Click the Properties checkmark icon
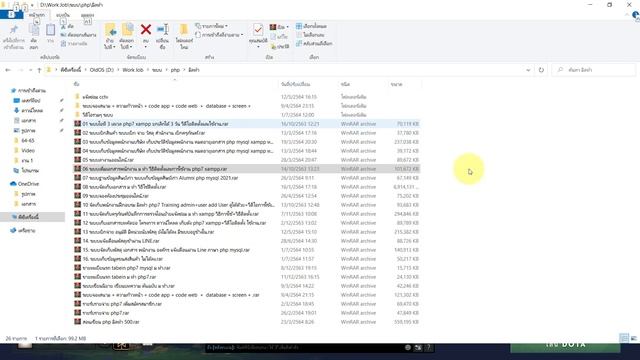Image resolution: width=640 pixels, height=360 pixels. [258, 29]
